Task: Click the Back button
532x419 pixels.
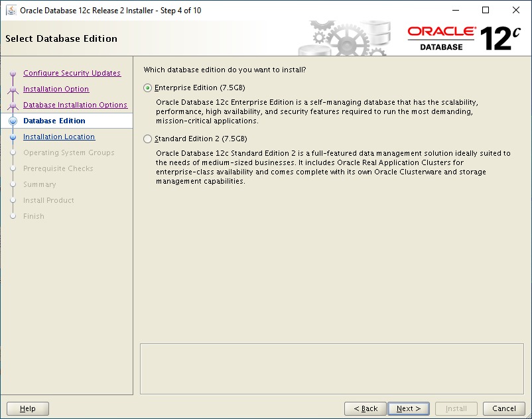Action: pos(365,408)
